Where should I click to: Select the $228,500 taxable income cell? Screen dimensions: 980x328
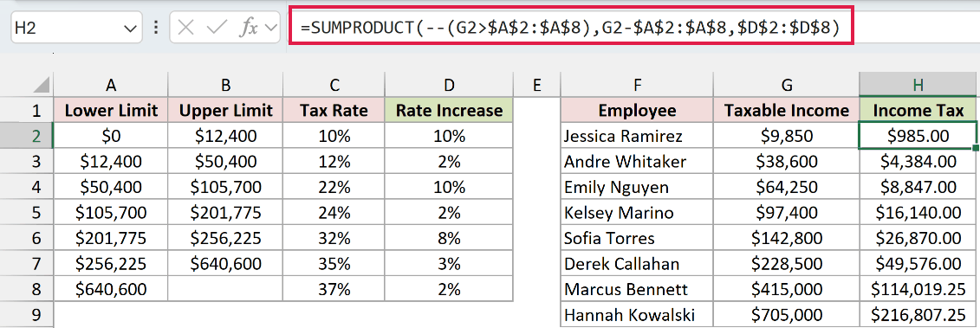(786, 264)
